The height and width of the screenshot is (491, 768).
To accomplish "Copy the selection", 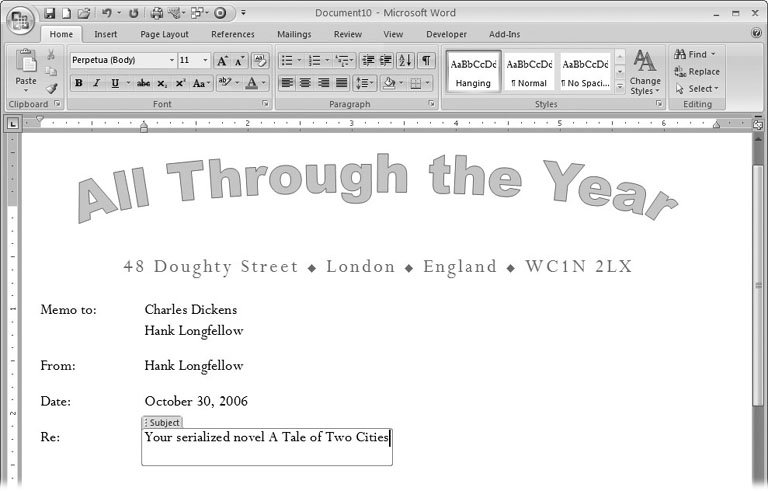I will tap(51, 72).
